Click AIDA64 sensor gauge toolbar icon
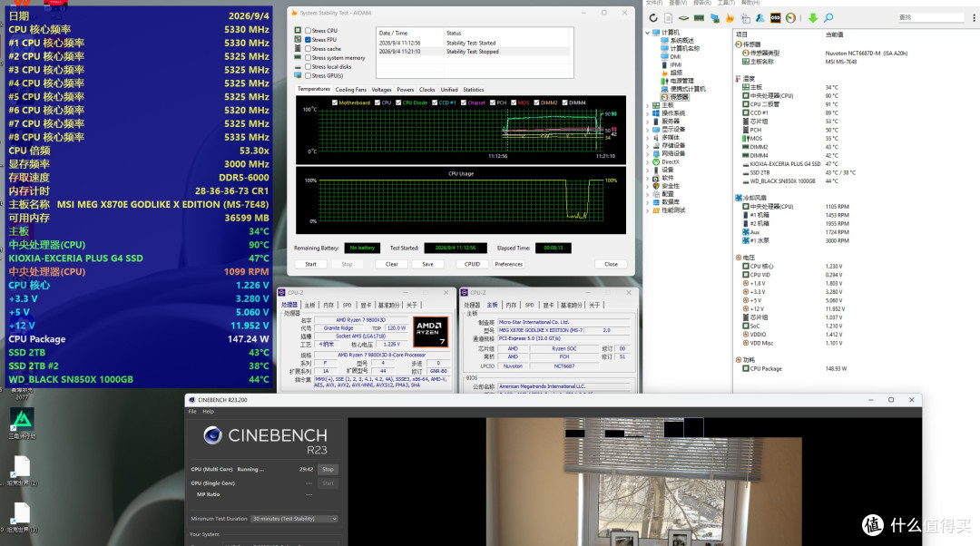980x546 pixels. 790,18
